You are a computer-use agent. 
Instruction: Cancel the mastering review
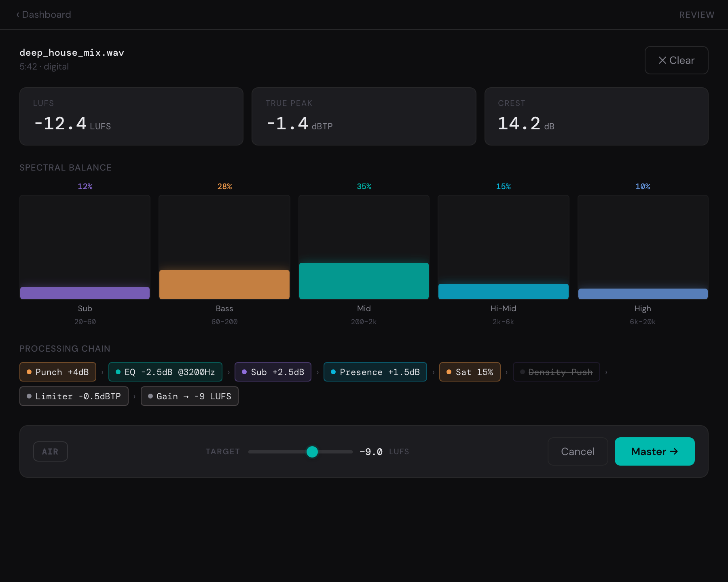click(578, 451)
